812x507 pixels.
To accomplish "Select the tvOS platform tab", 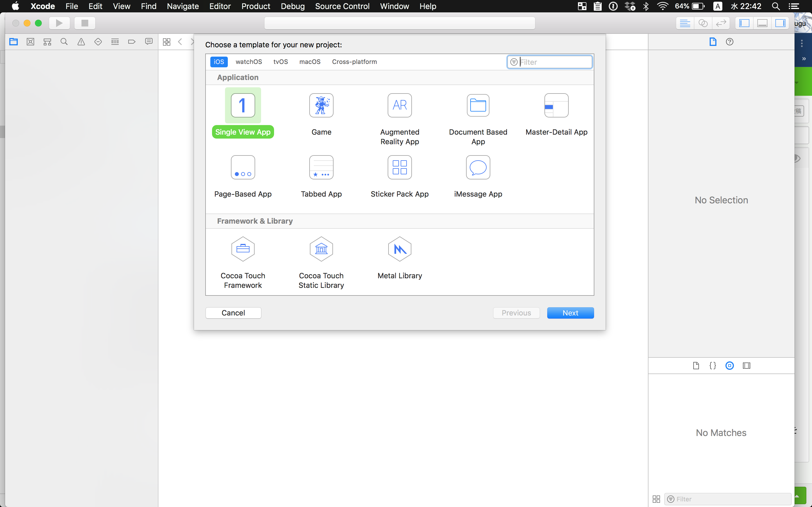I will [281, 61].
